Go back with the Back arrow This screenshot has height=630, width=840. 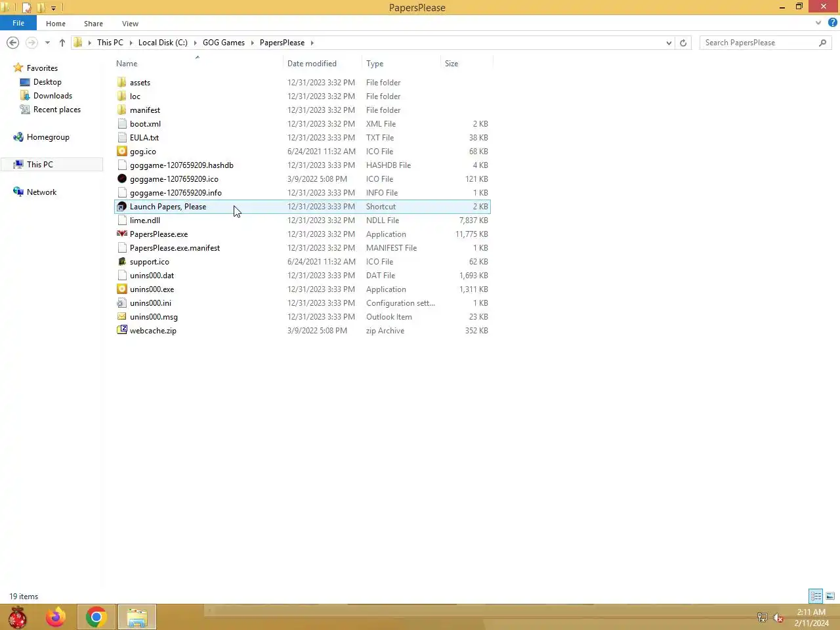[12, 43]
